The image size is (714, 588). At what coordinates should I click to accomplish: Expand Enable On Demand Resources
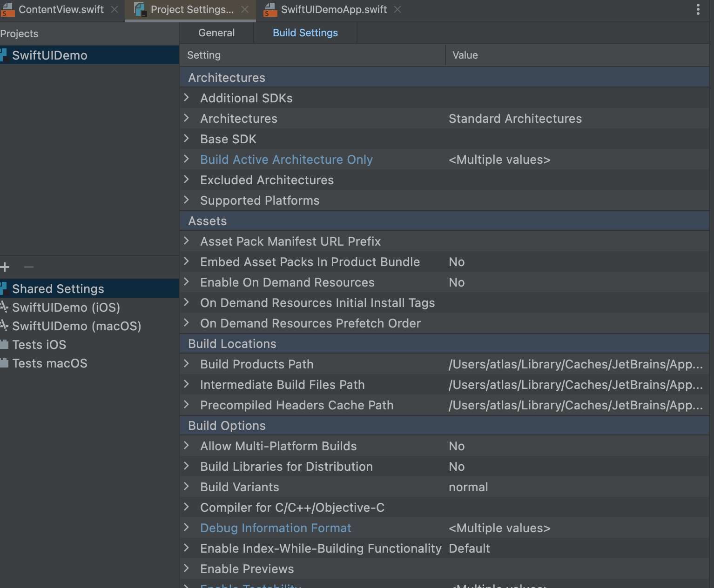[x=187, y=282]
